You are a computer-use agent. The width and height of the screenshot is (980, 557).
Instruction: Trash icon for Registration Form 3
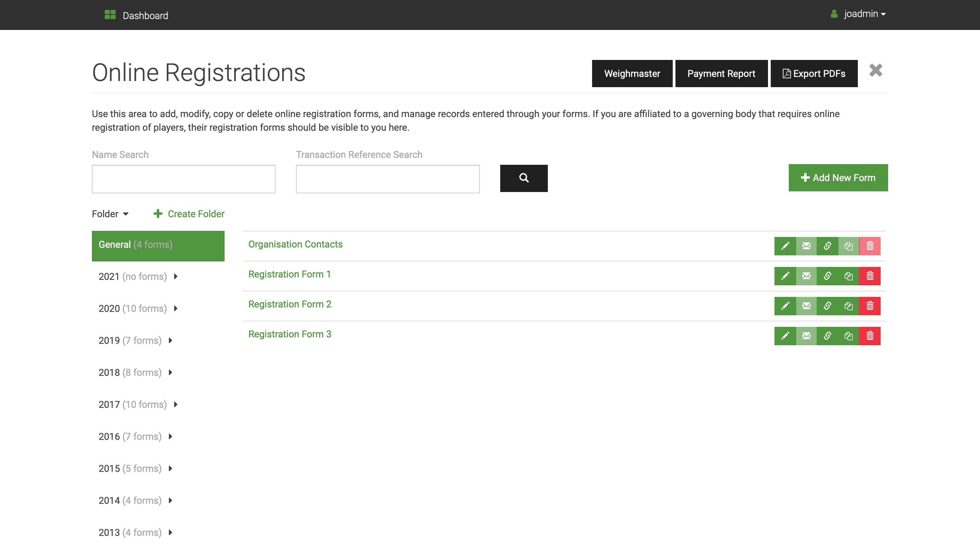click(x=870, y=336)
